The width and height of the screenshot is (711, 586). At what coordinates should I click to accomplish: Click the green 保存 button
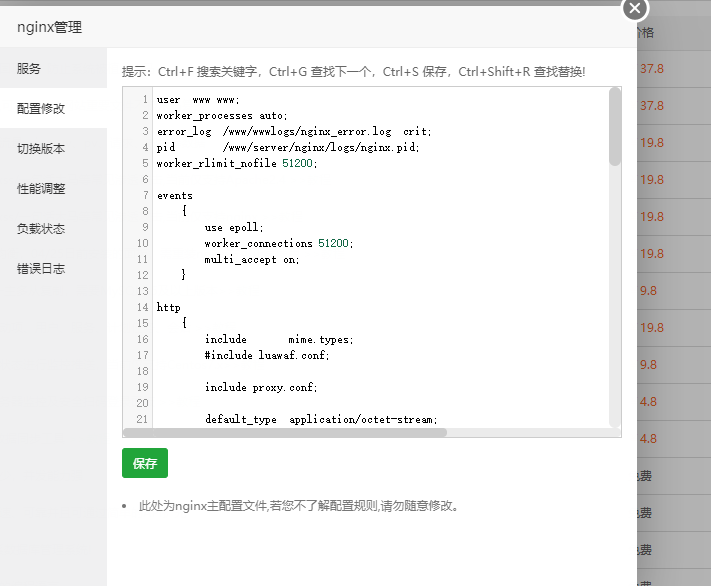coord(145,463)
